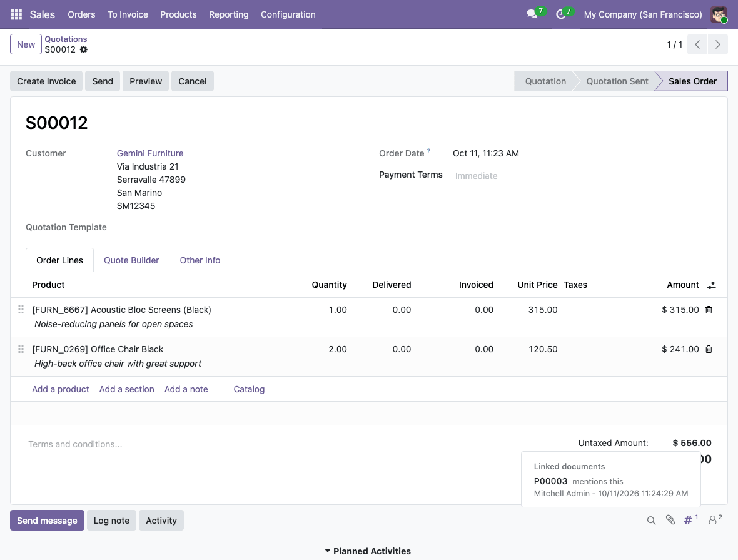Click the Untaxed Amount $ 556.00 value
738x560 pixels.
pos(692,443)
